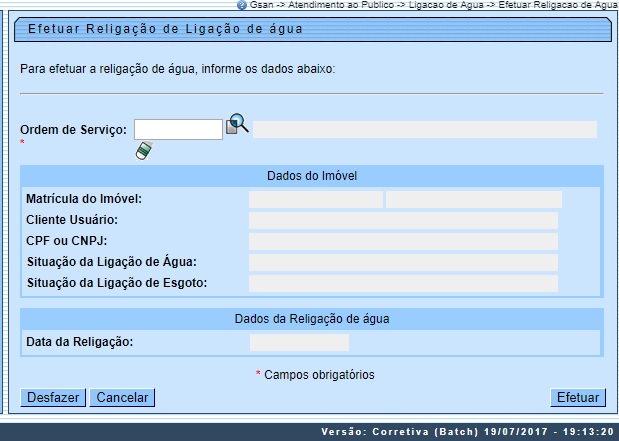Image resolution: width=619 pixels, height=441 pixels.
Task: Select the Cliente Usuário field
Action: click(x=403, y=220)
